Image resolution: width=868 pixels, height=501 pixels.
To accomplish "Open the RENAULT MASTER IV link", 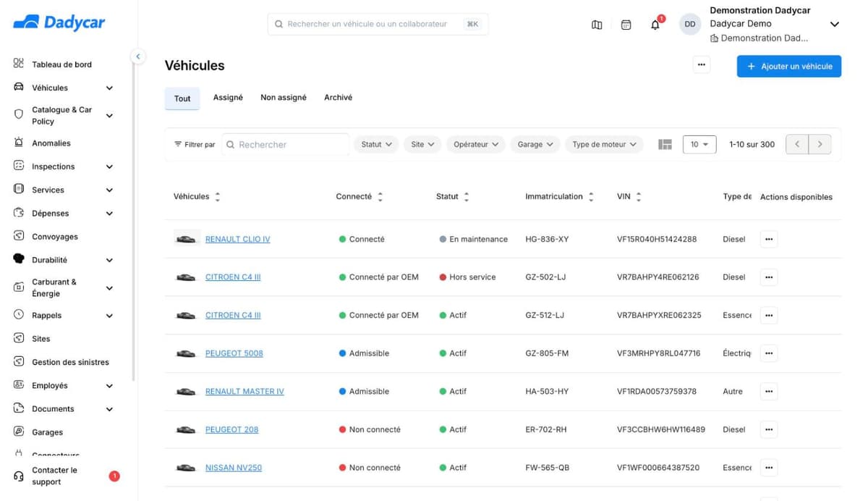I will coord(244,391).
